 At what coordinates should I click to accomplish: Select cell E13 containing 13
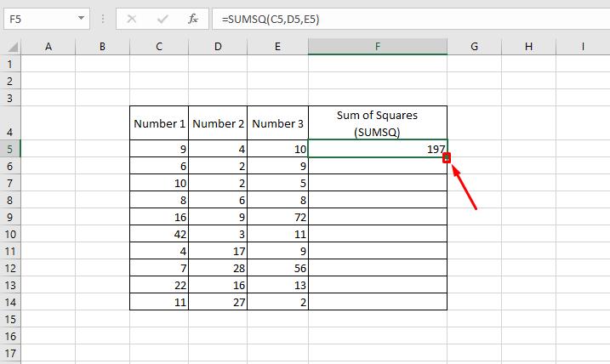(277, 285)
